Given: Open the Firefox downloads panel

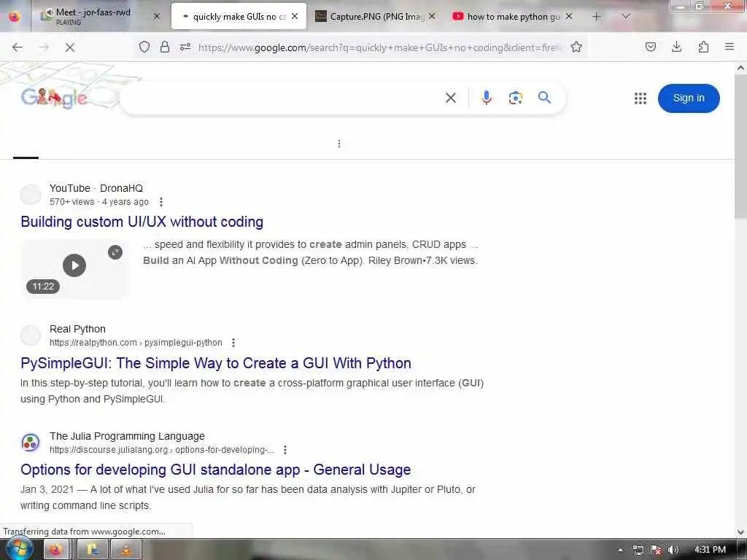Looking at the screenshot, I should tap(676, 47).
